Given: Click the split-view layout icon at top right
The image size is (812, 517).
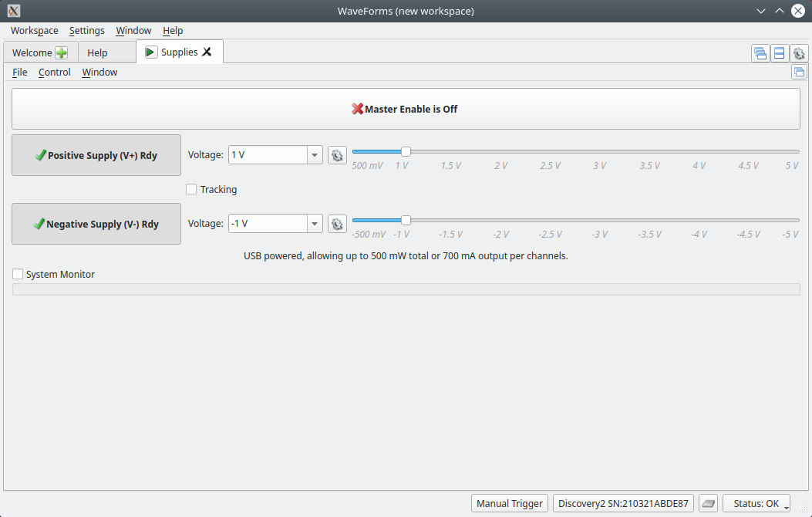Looking at the screenshot, I should pyautogui.click(x=779, y=53).
